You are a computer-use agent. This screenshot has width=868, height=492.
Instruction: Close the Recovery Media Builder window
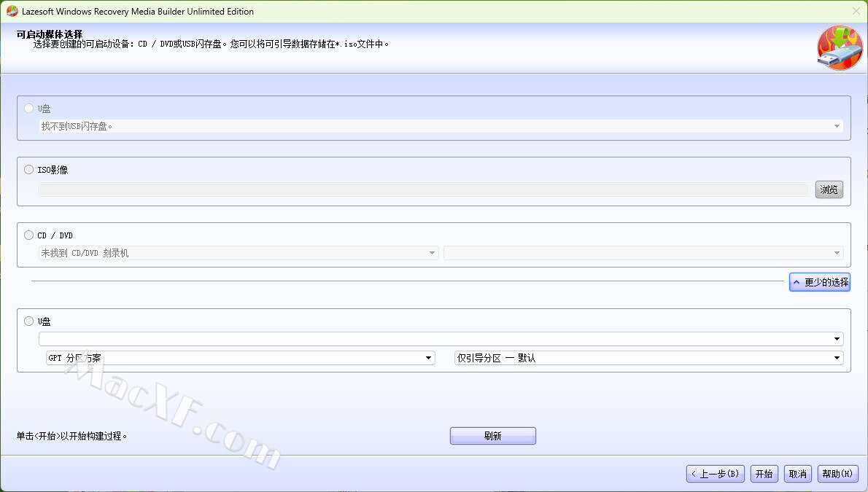(x=856, y=11)
